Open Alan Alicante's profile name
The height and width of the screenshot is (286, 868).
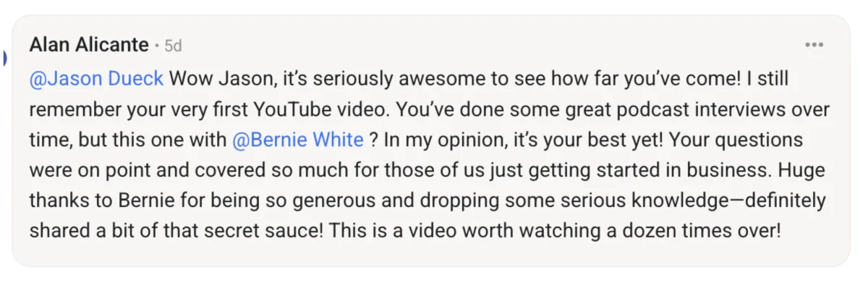(x=89, y=46)
